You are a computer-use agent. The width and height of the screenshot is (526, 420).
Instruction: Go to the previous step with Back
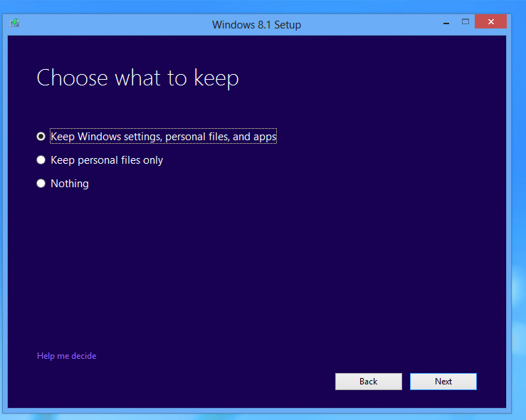[368, 382]
